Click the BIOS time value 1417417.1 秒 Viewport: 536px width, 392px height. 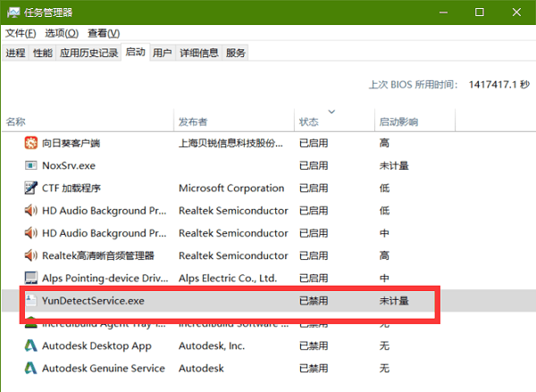click(499, 85)
